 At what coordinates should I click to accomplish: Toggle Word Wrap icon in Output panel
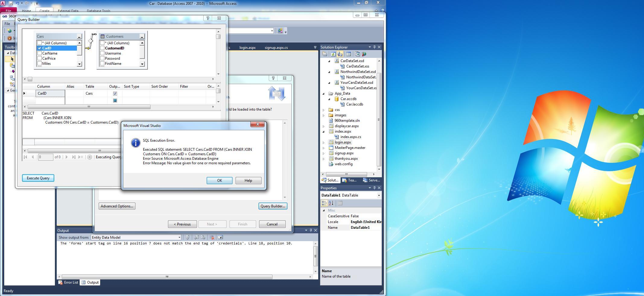click(220, 238)
